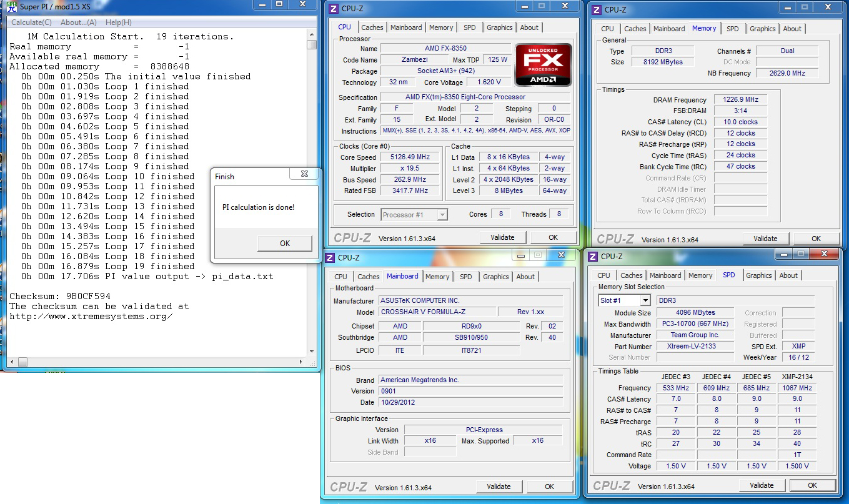The height and width of the screenshot is (504, 849).
Task: Open the Mainboard tab in the CPU-Z window showing processor info
Action: (406, 27)
